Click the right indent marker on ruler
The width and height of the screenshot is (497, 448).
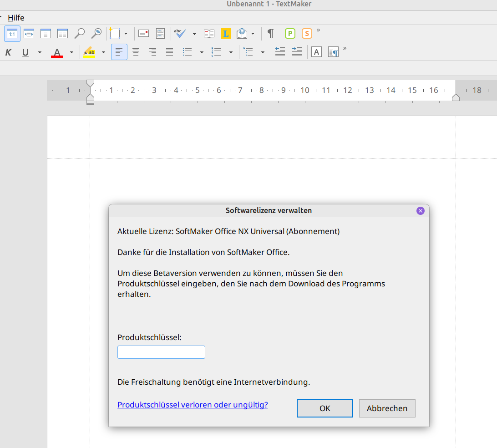tap(456, 97)
